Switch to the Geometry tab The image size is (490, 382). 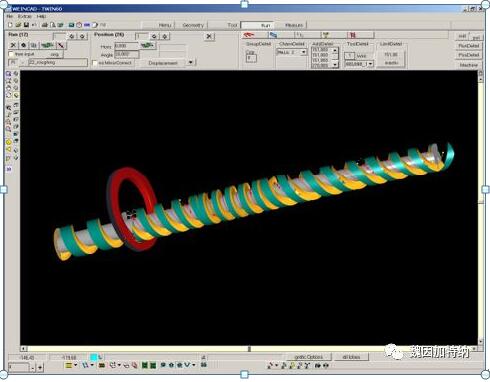[x=193, y=25]
